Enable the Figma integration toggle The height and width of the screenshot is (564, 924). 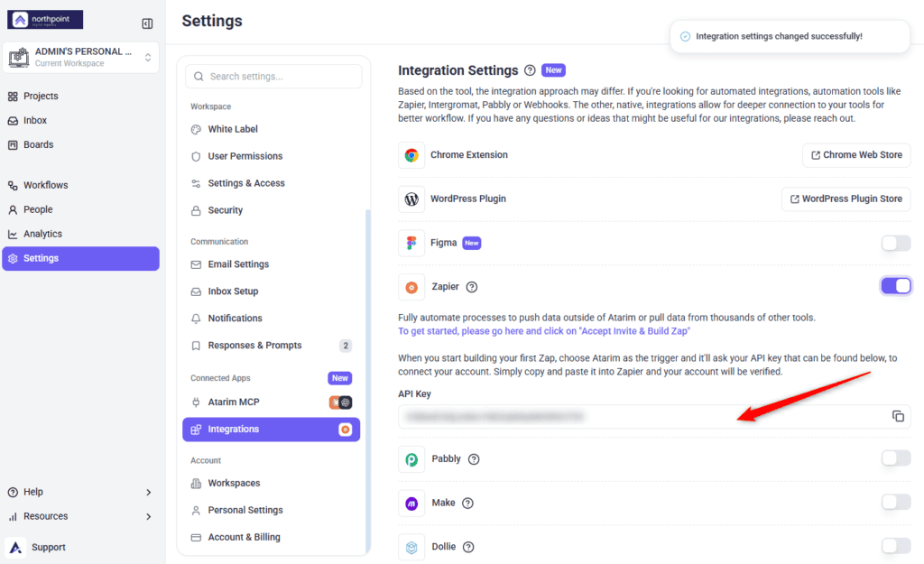point(896,243)
